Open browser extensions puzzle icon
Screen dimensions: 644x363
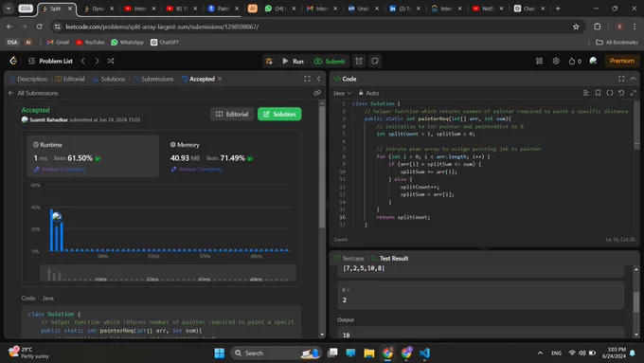click(x=598, y=27)
